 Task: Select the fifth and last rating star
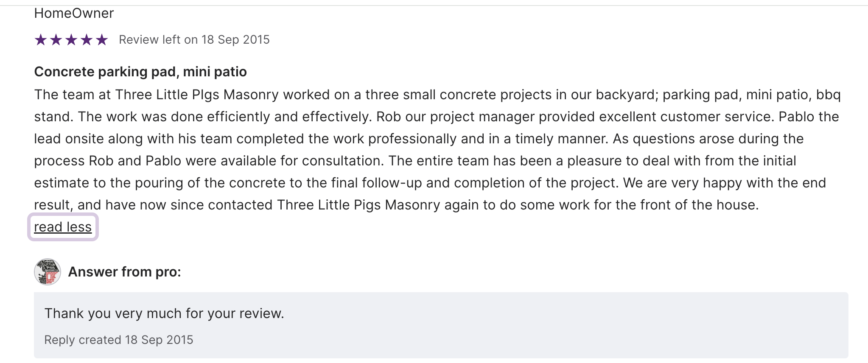click(102, 40)
